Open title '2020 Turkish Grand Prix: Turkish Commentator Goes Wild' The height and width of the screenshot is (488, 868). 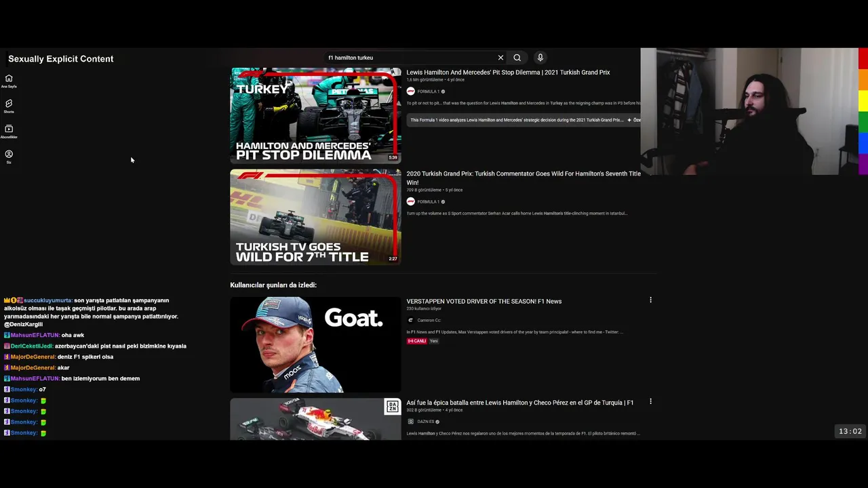(x=524, y=178)
